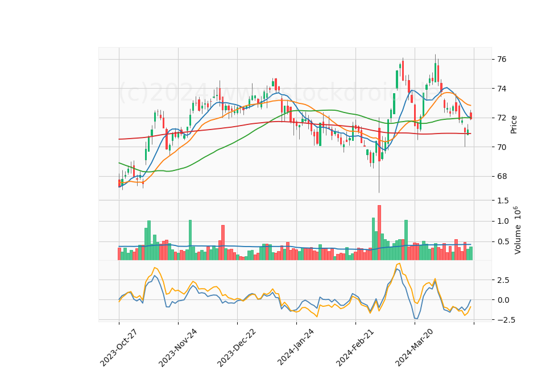Click the 1.5 volume tick label

pos(503,201)
